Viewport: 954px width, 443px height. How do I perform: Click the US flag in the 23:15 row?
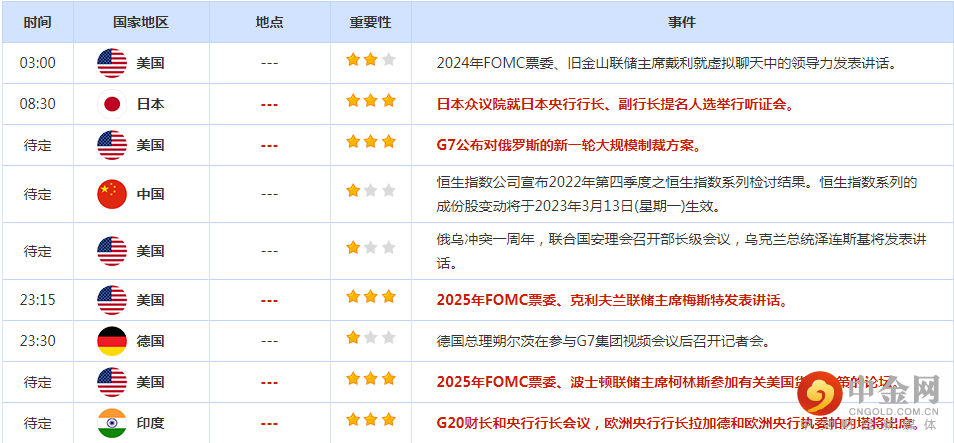point(112,300)
